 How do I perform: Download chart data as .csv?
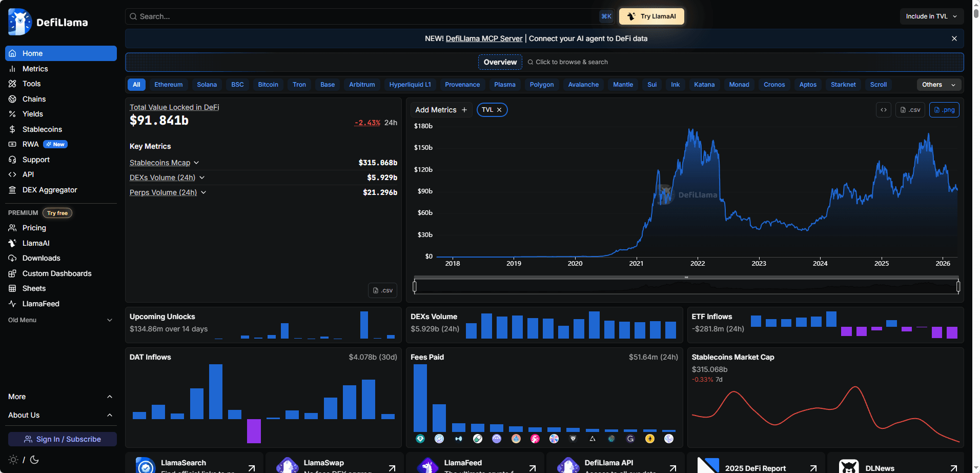pos(910,110)
